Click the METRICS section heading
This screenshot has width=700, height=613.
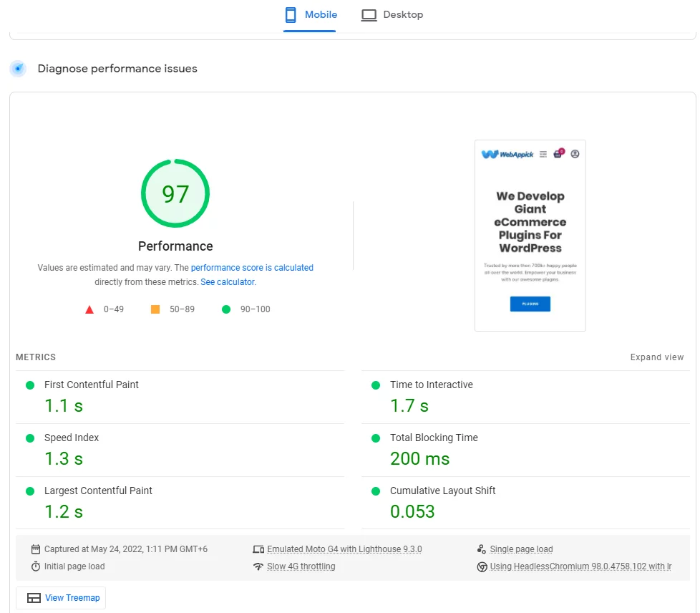(x=36, y=357)
